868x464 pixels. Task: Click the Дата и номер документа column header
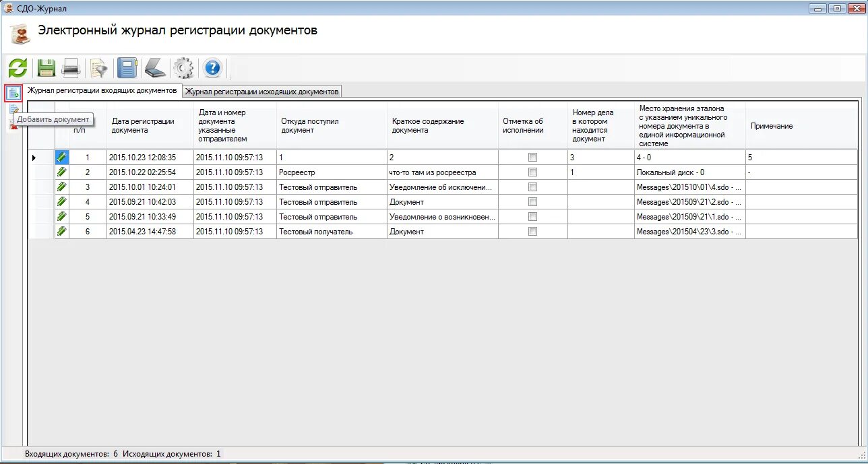tap(235, 126)
